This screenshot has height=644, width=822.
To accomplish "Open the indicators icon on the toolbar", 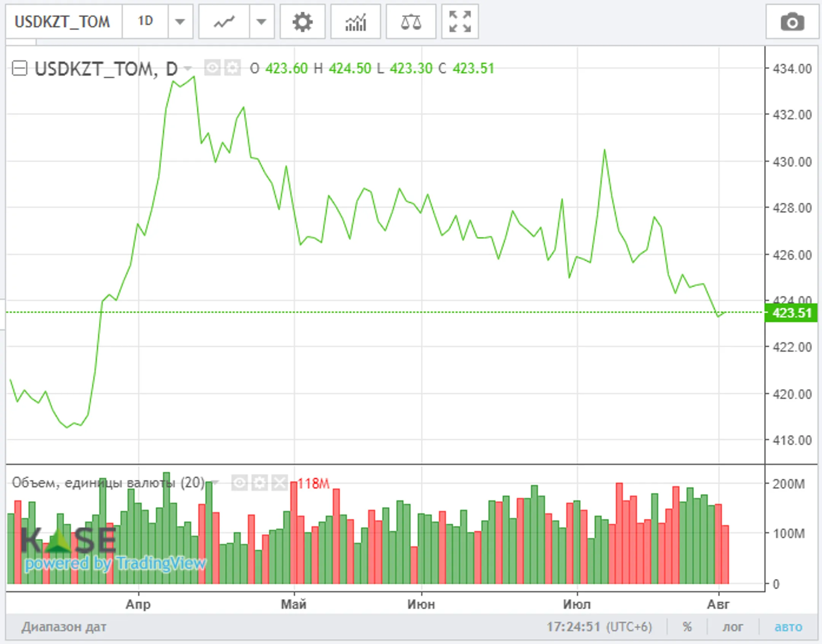I will (x=355, y=22).
